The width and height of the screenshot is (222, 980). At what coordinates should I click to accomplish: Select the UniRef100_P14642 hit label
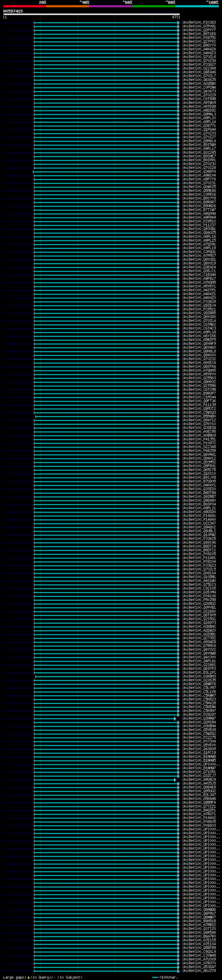[x=199, y=818]
